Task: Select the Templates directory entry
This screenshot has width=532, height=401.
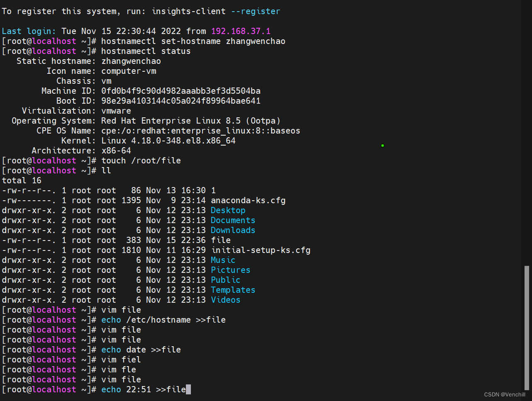Action: [x=233, y=290]
